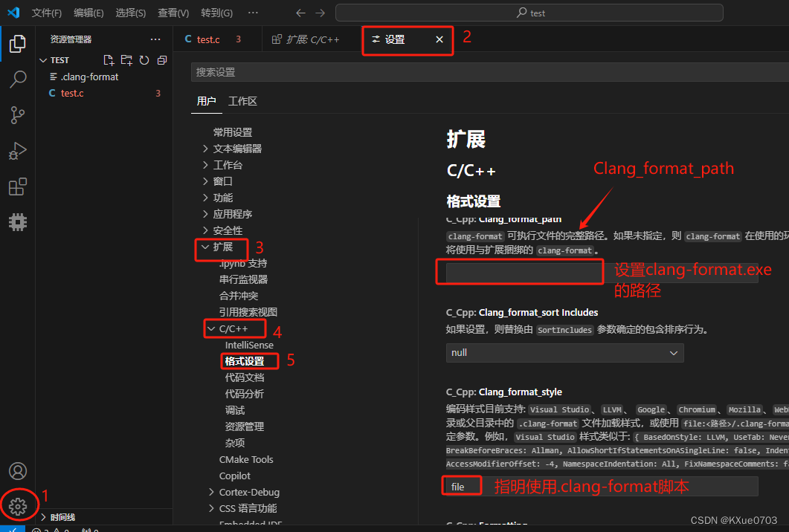Open the 查看(V) menu
The width and height of the screenshot is (789, 532).
pos(173,13)
